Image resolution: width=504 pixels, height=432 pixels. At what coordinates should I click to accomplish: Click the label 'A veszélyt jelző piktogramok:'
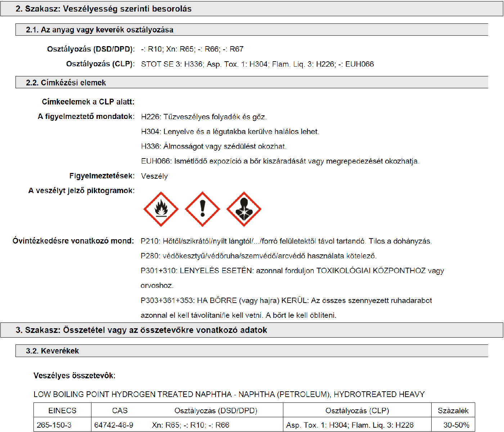pyautogui.click(x=81, y=191)
